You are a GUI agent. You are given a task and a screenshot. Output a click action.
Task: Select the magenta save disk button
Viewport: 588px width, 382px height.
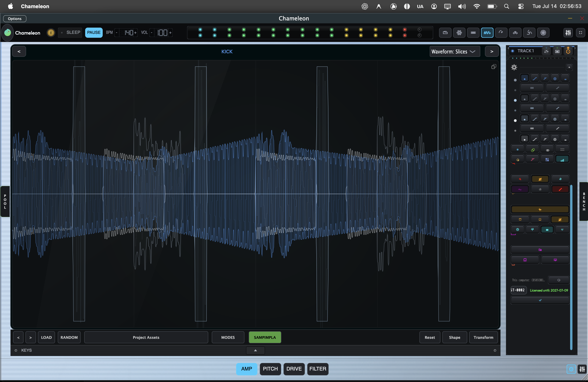(x=525, y=260)
